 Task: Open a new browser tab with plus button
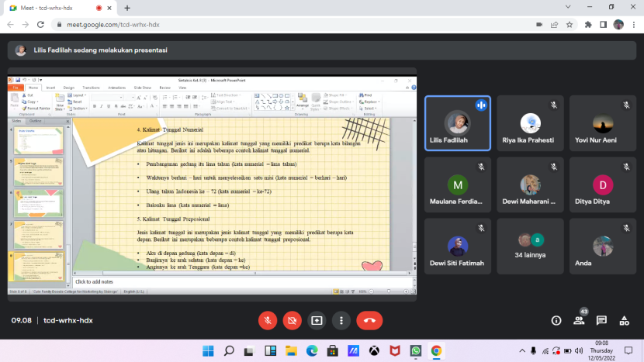pyautogui.click(x=126, y=8)
